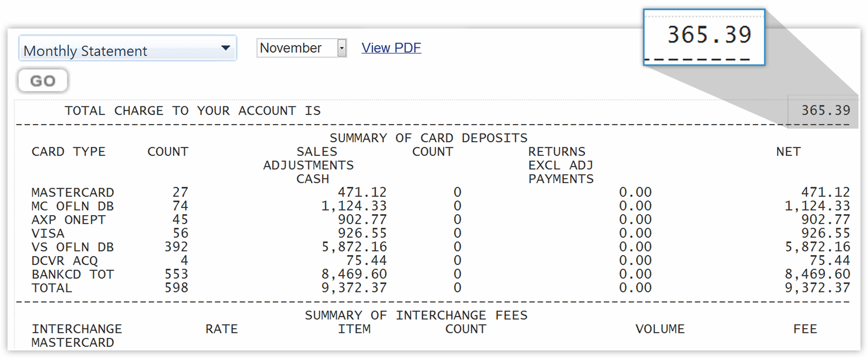Select the AXP ONEPT row label
The height and width of the screenshot is (358, 868).
pos(68,220)
